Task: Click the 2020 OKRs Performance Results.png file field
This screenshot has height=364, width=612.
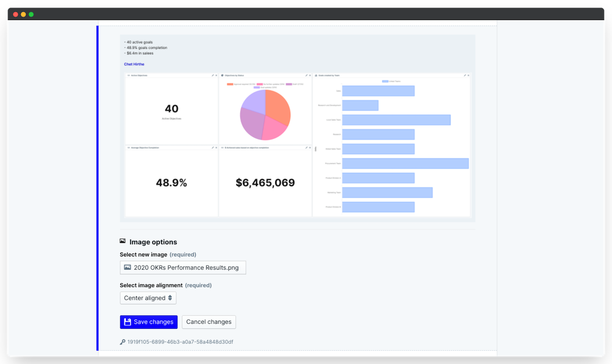Action: [183, 268]
